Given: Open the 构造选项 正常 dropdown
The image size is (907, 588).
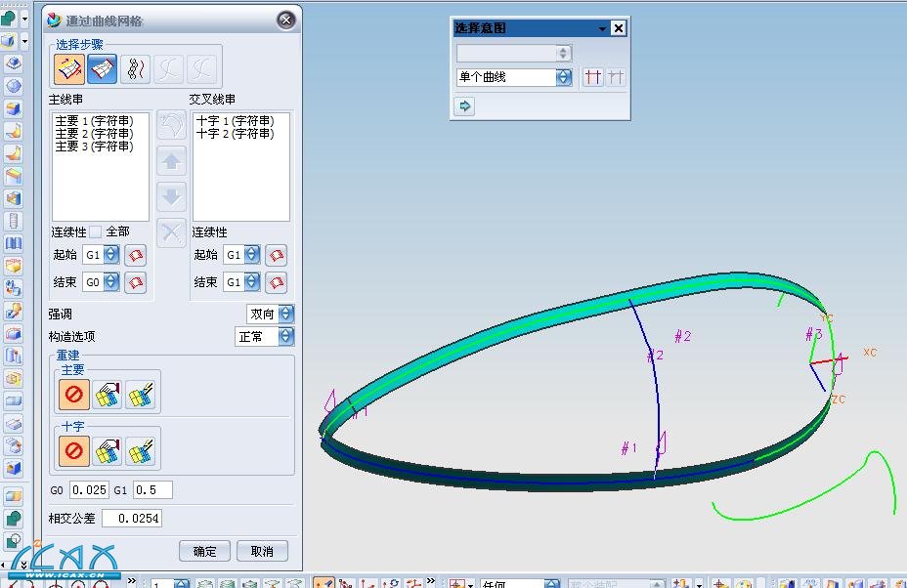Looking at the screenshot, I should (285, 336).
